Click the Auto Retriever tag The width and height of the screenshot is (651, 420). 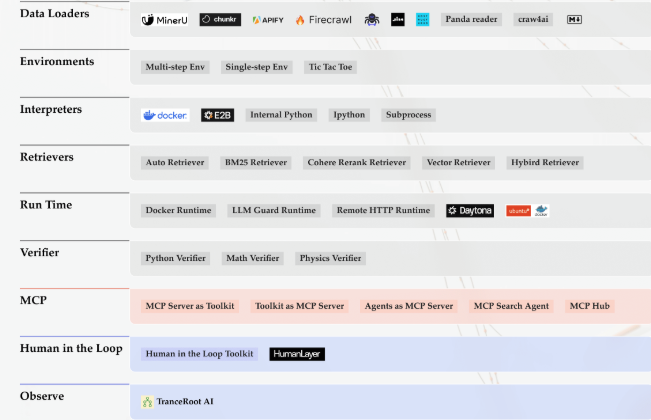click(175, 163)
